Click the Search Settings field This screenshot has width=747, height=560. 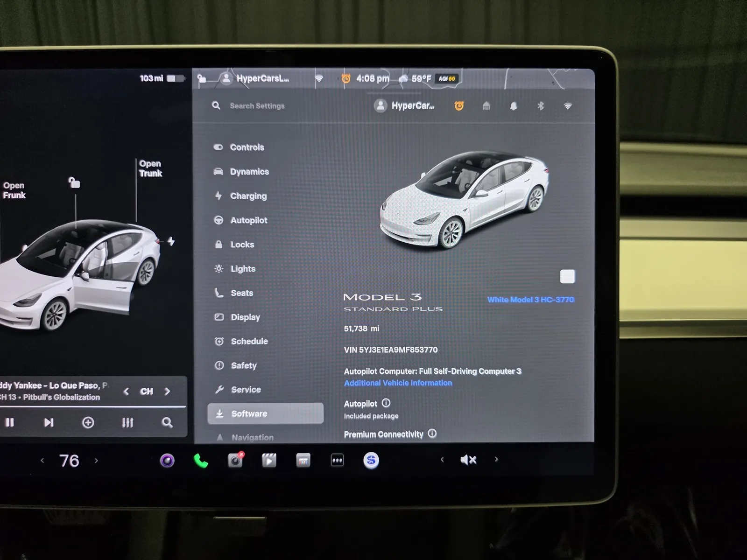(257, 106)
